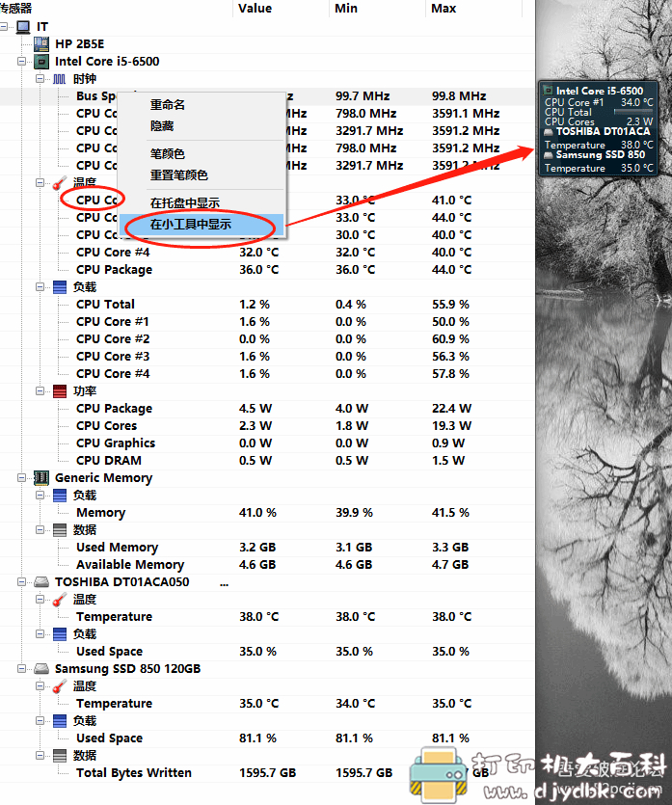Click the thermometer icon under Samsung SSD 850
This screenshot has height=805, width=672.
click(60, 685)
